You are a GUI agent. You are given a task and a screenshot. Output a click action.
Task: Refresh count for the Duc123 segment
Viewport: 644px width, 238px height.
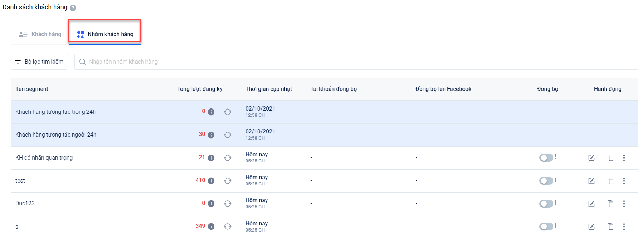227,204
